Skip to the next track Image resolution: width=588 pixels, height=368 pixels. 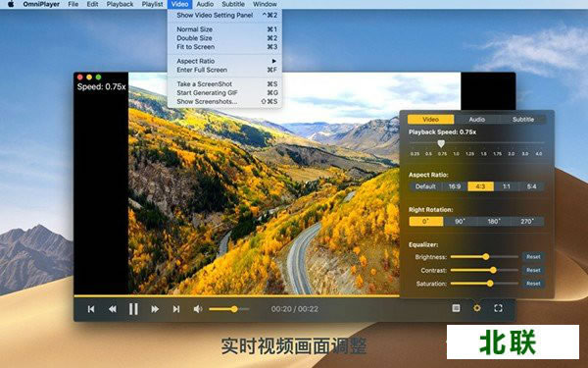pos(175,309)
